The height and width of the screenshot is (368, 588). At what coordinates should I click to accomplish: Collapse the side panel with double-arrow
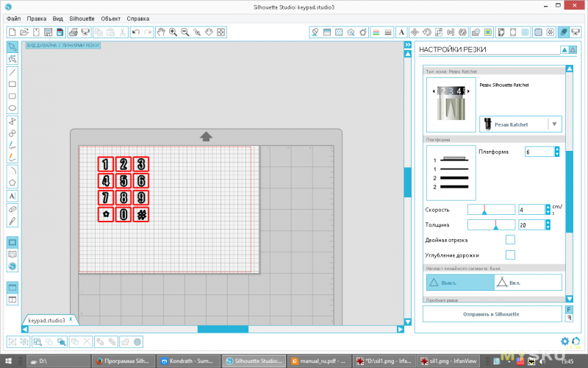[x=407, y=46]
